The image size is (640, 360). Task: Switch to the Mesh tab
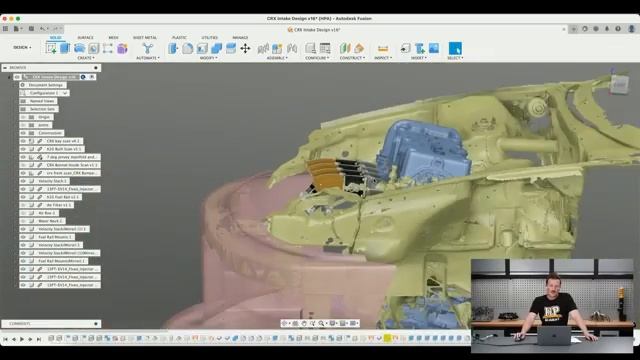tap(113, 38)
